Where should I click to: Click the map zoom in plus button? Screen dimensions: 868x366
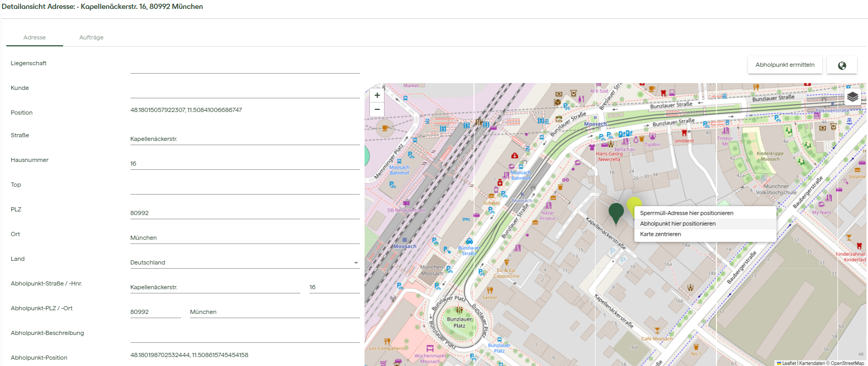tap(377, 96)
